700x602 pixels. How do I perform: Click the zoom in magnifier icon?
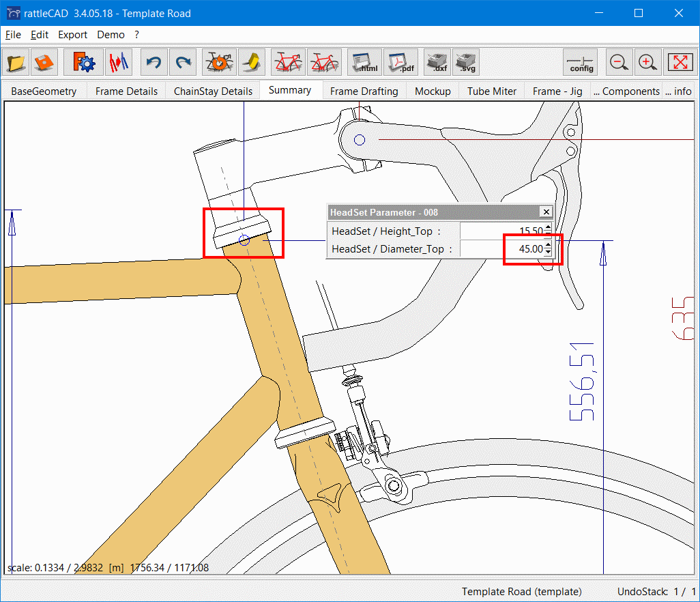pos(647,63)
